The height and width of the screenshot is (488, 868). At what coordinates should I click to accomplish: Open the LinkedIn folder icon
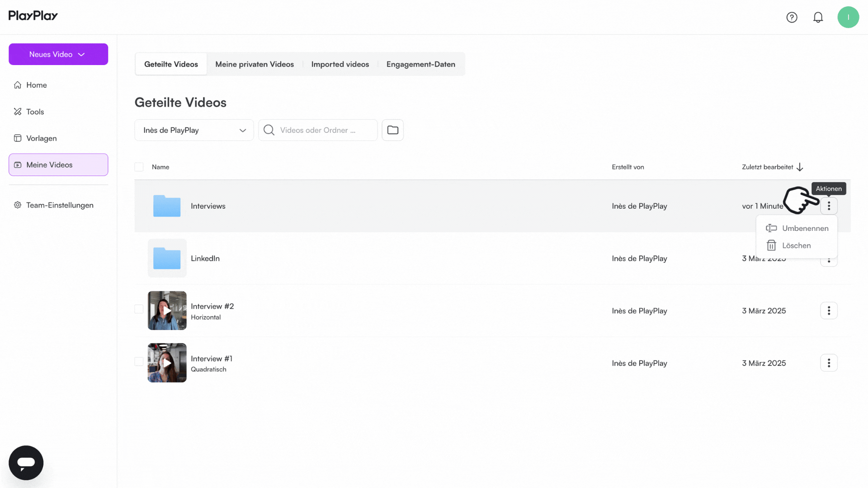pyautogui.click(x=167, y=258)
